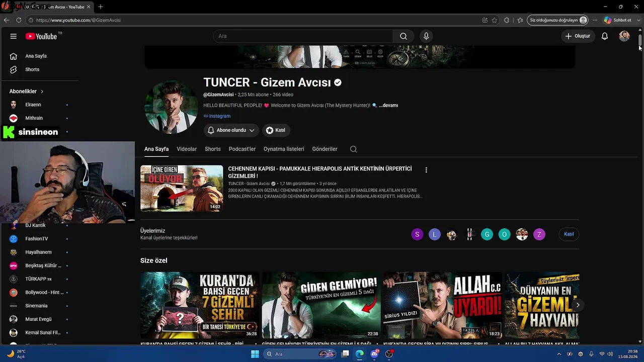Screen dimensions: 644x362
Task: Click the TUNCER channel profile picture
Action: pos(171,107)
